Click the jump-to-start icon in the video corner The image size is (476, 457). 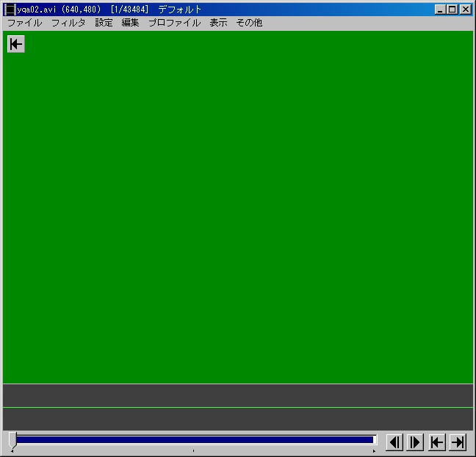(x=15, y=44)
